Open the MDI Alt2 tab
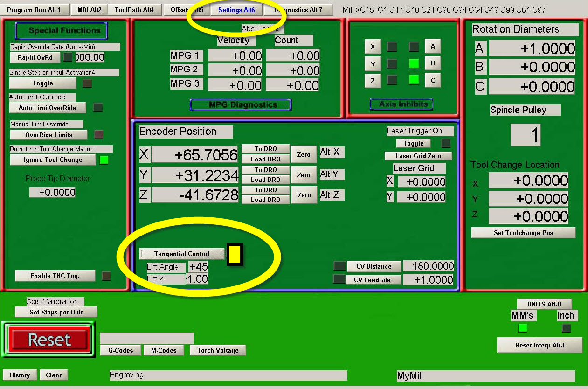Image resolution: width=588 pixels, height=389 pixels. (x=89, y=10)
